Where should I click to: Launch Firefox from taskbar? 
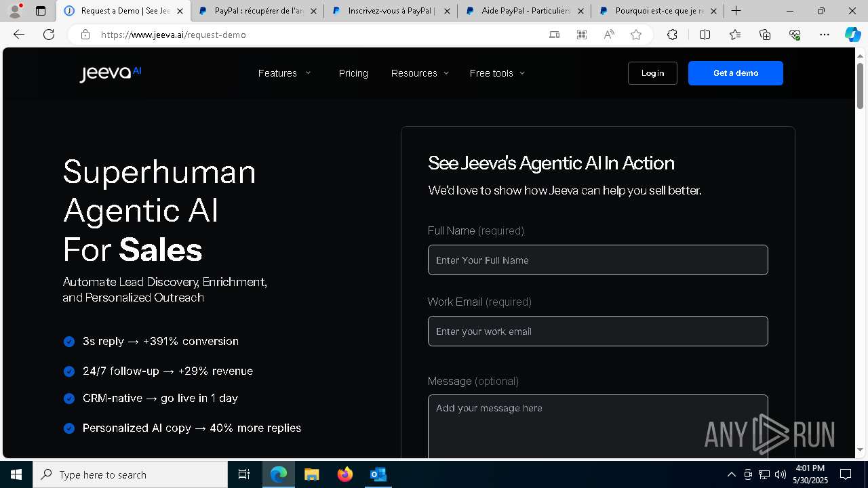(x=345, y=474)
